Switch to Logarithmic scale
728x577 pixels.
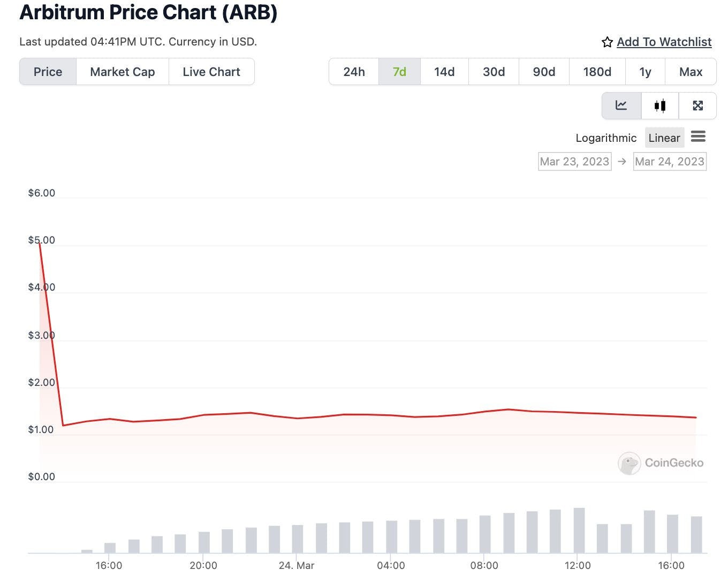(x=606, y=138)
